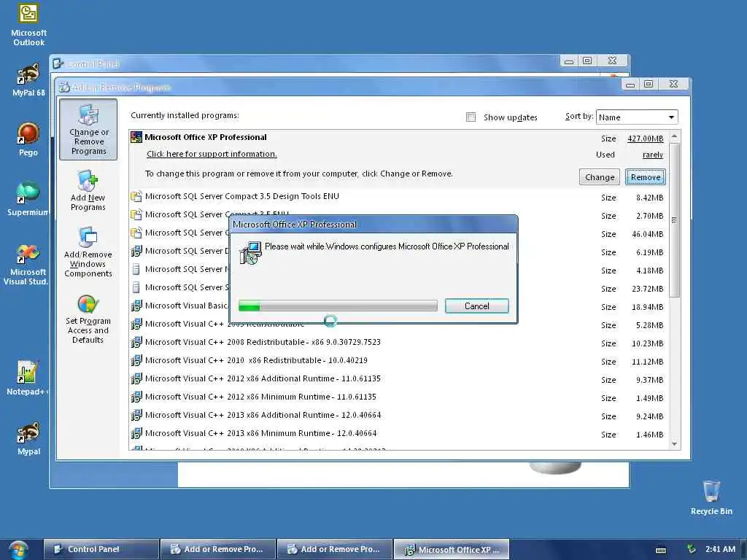Click installer icon in the configure dialog
This screenshot has width=747, height=560.
(250, 252)
